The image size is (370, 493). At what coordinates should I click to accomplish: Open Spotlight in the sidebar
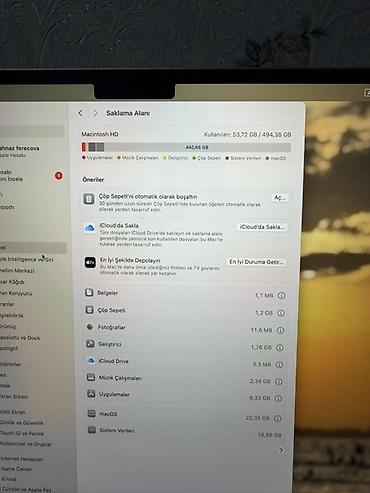9,348
